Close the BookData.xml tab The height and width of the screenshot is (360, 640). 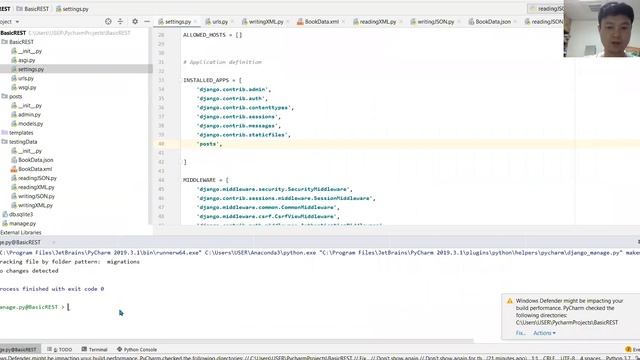point(343,22)
